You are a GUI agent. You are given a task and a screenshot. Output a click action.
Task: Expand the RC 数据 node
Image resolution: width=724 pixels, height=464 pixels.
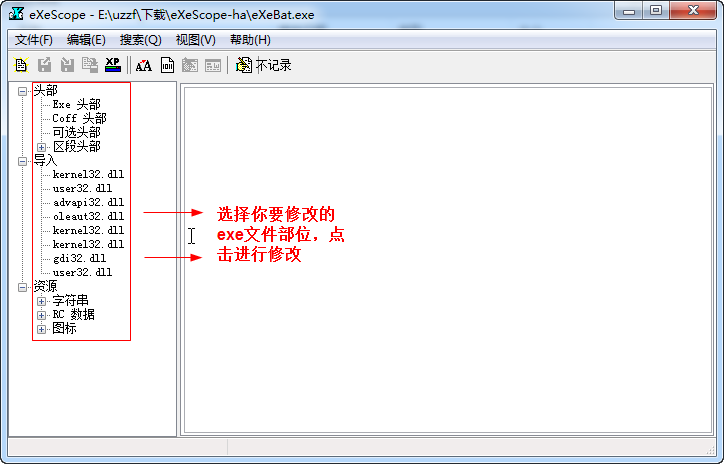click(x=41, y=315)
